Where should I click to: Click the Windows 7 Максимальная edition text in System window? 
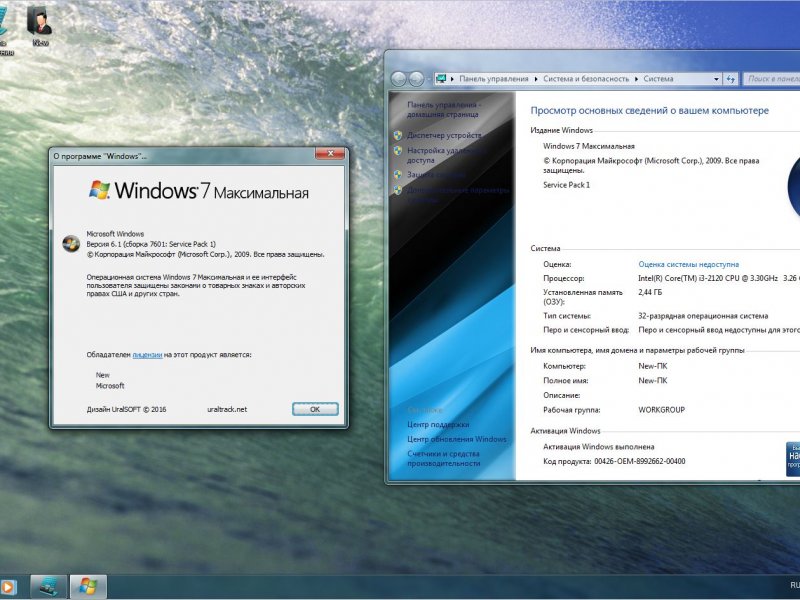(589, 146)
